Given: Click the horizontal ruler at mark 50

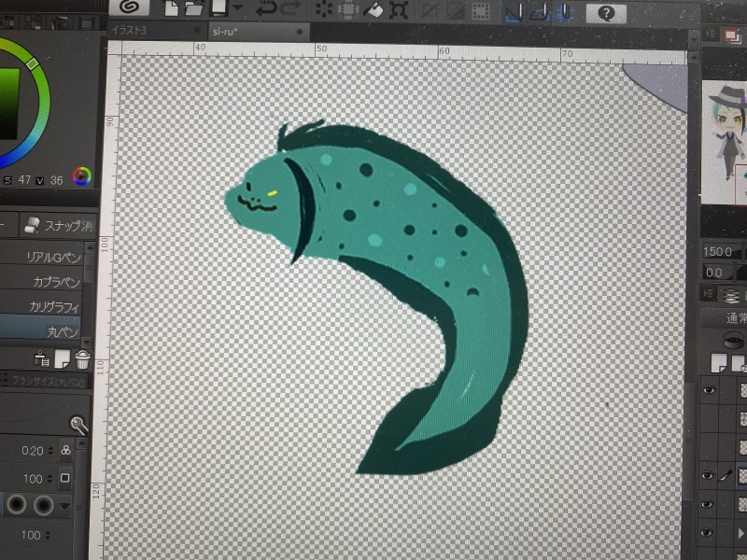Looking at the screenshot, I should pyautogui.click(x=321, y=49).
